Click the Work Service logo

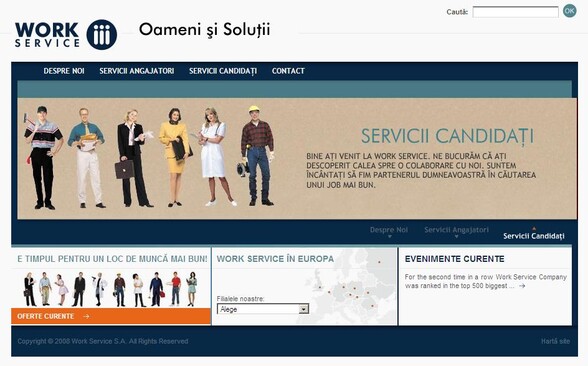(x=66, y=34)
